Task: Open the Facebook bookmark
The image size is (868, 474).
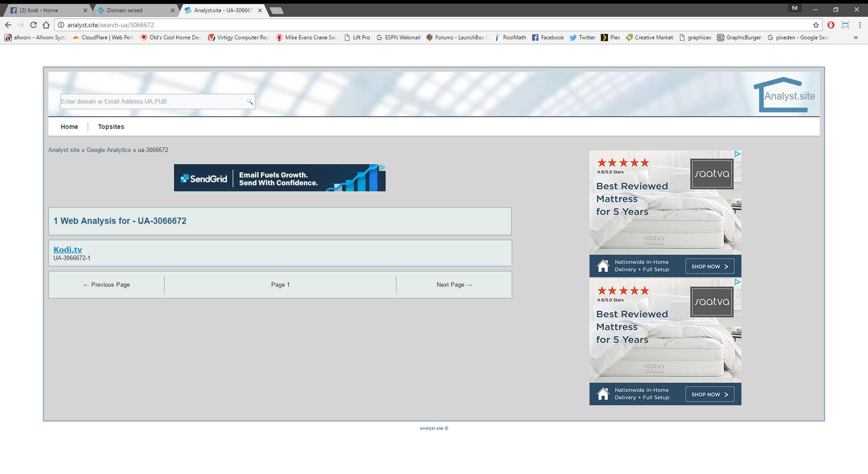Action: 548,38
